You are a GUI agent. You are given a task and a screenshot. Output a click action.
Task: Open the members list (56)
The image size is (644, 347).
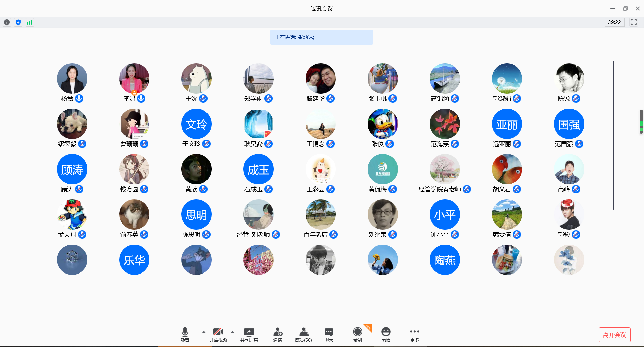tap(303, 334)
